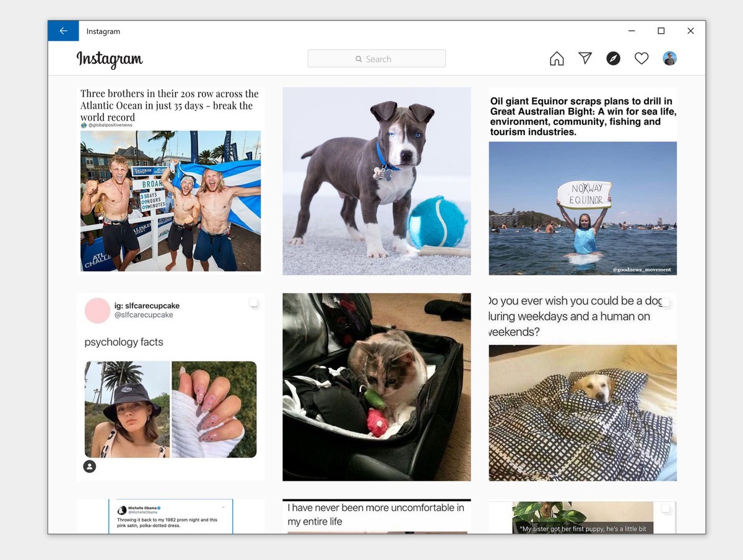Open direct messages paper plane icon
This screenshot has height=560, width=743.
coord(585,58)
